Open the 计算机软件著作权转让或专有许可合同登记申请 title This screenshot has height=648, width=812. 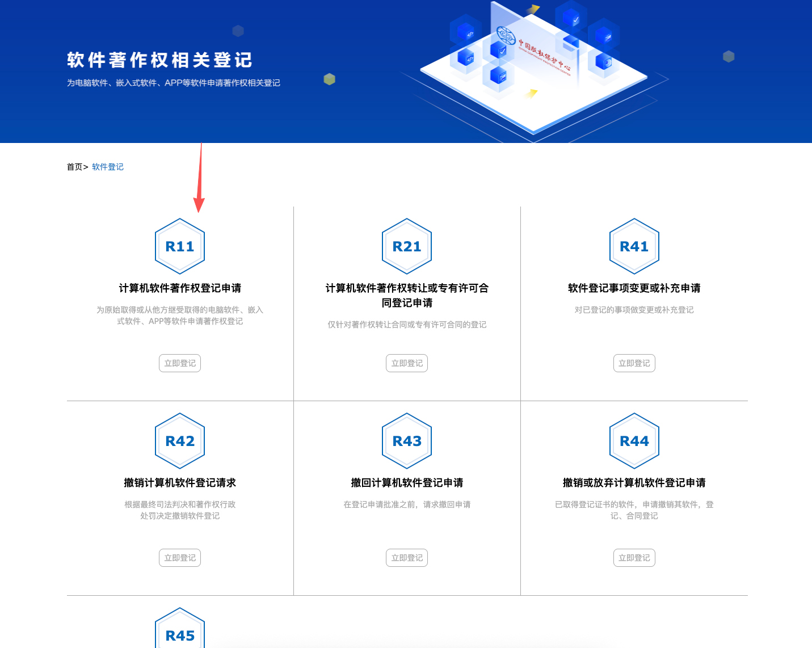pos(407,295)
